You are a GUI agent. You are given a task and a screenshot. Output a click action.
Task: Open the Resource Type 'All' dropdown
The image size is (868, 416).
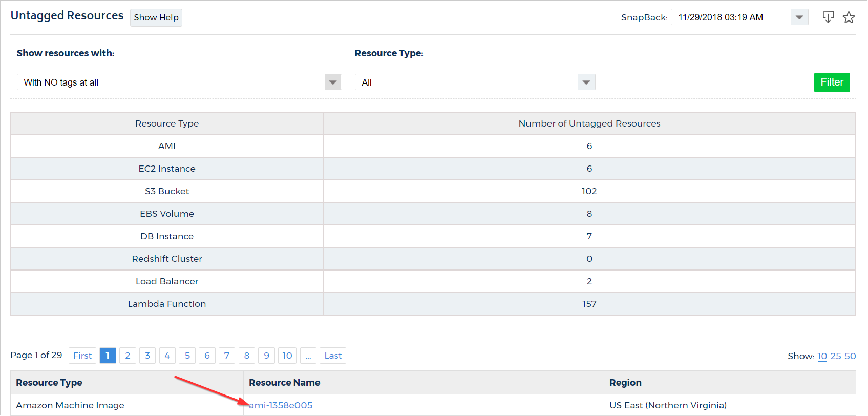(x=475, y=82)
